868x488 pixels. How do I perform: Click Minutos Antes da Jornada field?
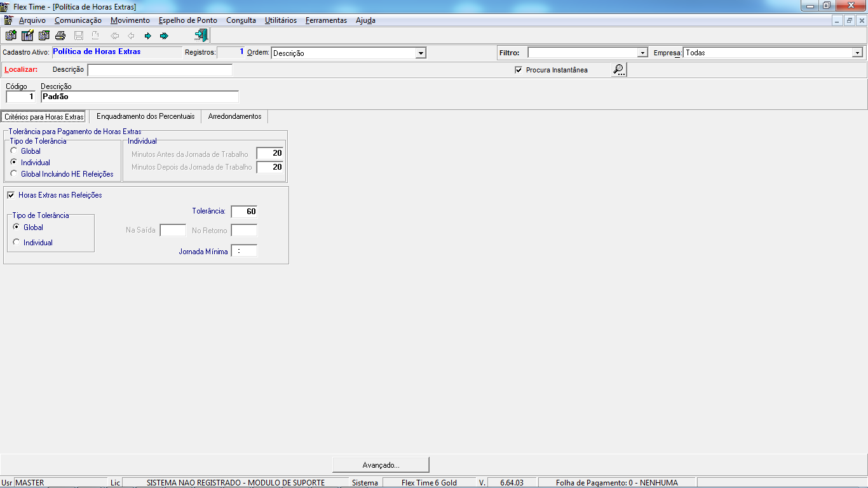click(x=270, y=153)
